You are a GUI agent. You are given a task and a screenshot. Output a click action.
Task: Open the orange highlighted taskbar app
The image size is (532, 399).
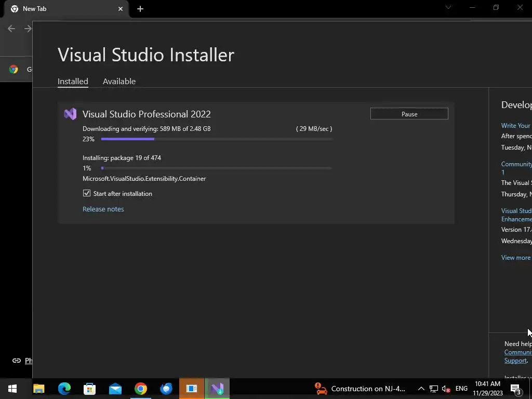(x=191, y=389)
